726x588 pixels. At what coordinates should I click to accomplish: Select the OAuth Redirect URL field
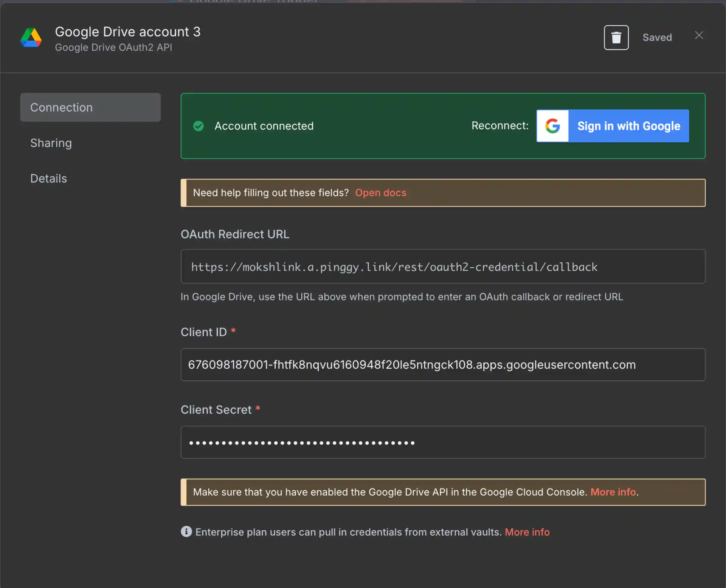pyautogui.click(x=442, y=266)
